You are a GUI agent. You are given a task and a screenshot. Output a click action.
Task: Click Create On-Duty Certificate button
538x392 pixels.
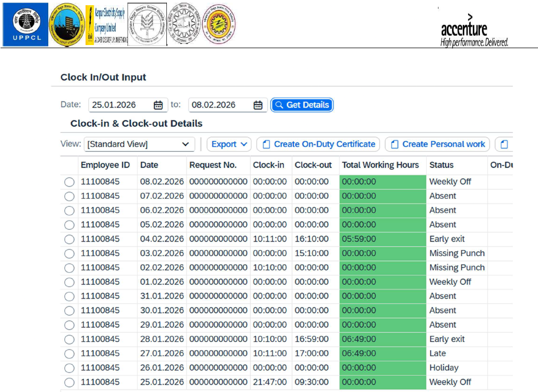pos(318,144)
